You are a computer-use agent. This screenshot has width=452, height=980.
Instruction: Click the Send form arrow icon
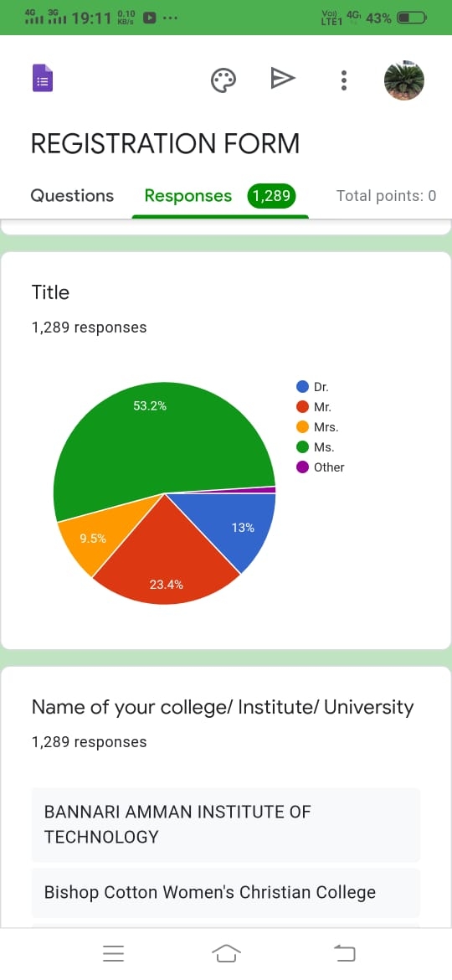click(282, 79)
